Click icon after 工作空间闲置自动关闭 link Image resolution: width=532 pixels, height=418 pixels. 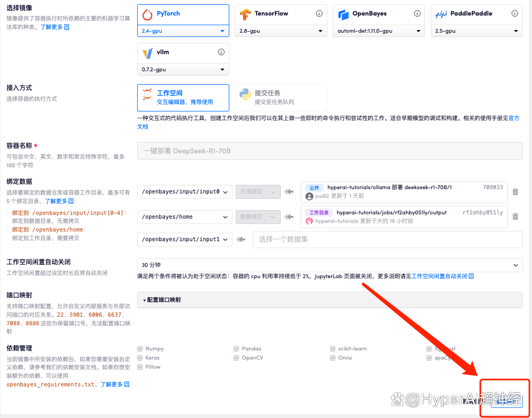471,276
